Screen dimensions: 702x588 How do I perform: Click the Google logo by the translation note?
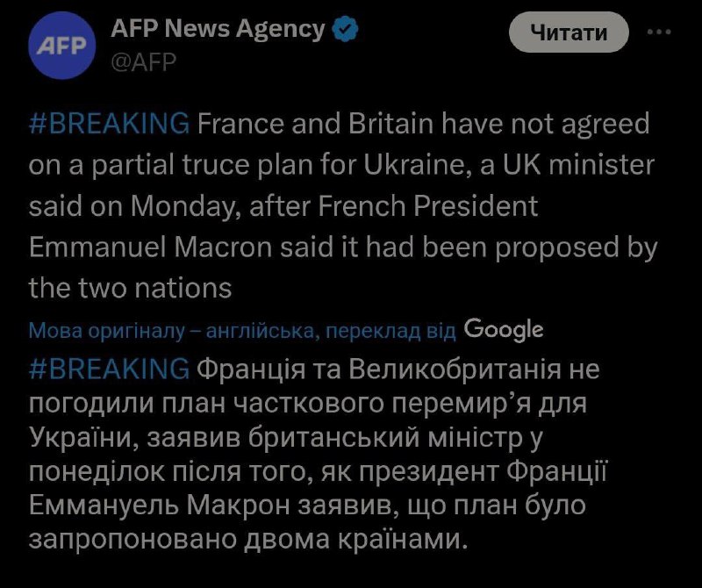(x=503, y=329)
